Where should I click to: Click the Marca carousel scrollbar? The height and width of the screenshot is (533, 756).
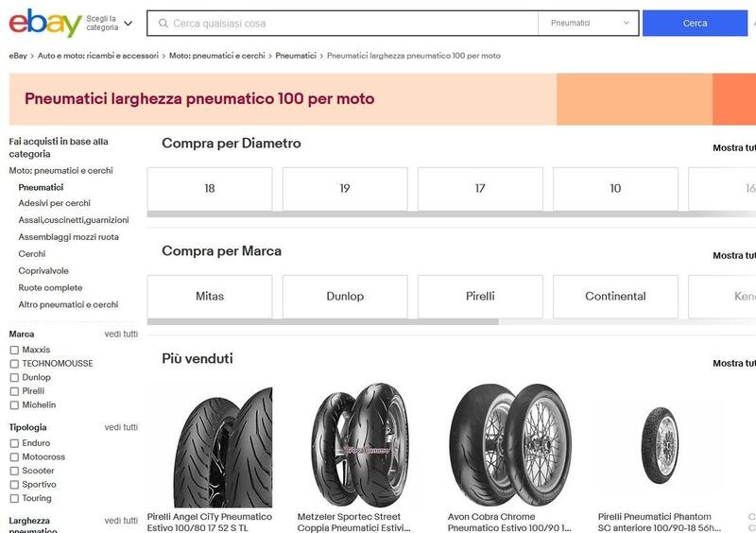pyautogui.click(x=323, y=321)
